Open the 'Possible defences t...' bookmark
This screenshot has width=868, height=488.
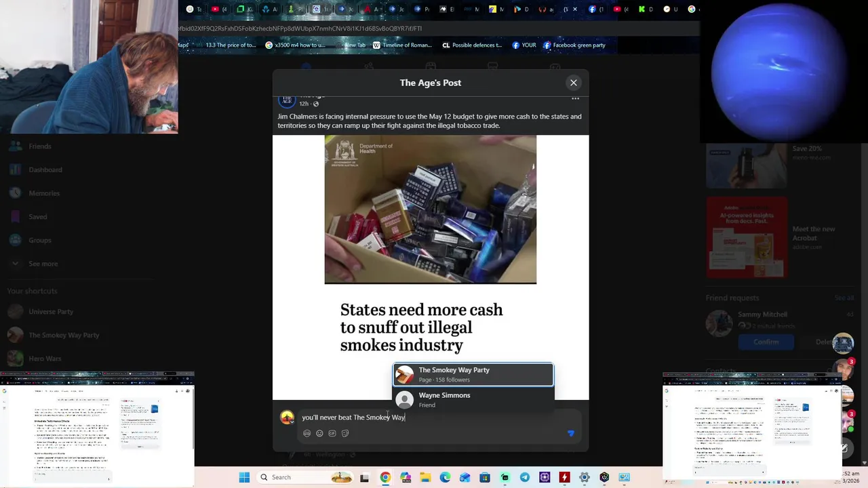click(472, 45)
